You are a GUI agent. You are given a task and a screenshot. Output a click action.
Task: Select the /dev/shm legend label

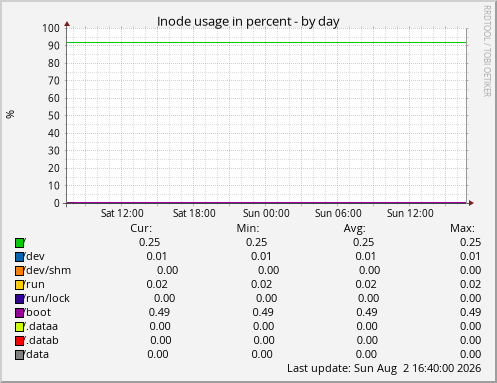pos(48,270)
